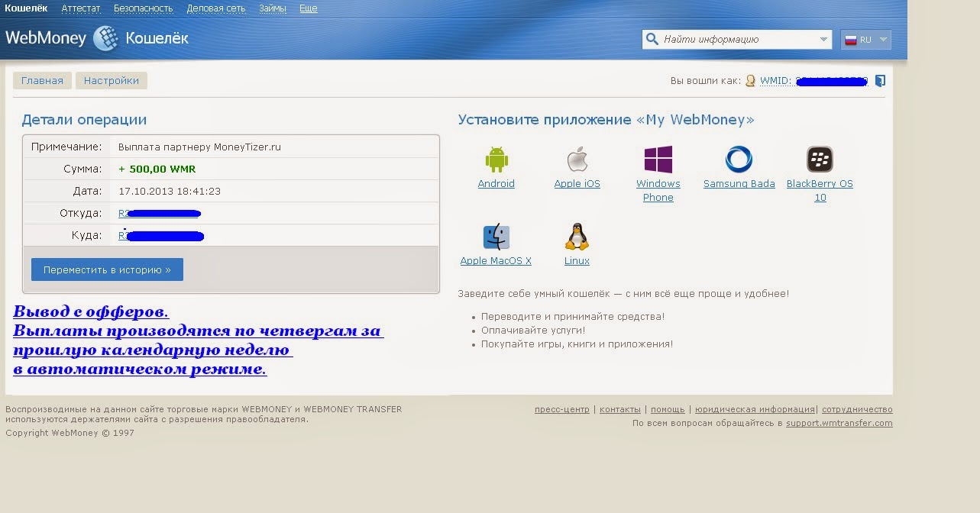Click the Copyright WebMoney © 1997 text
This screenshot has height=513, width=980.
pyautogui.click(x=70, y=433)
